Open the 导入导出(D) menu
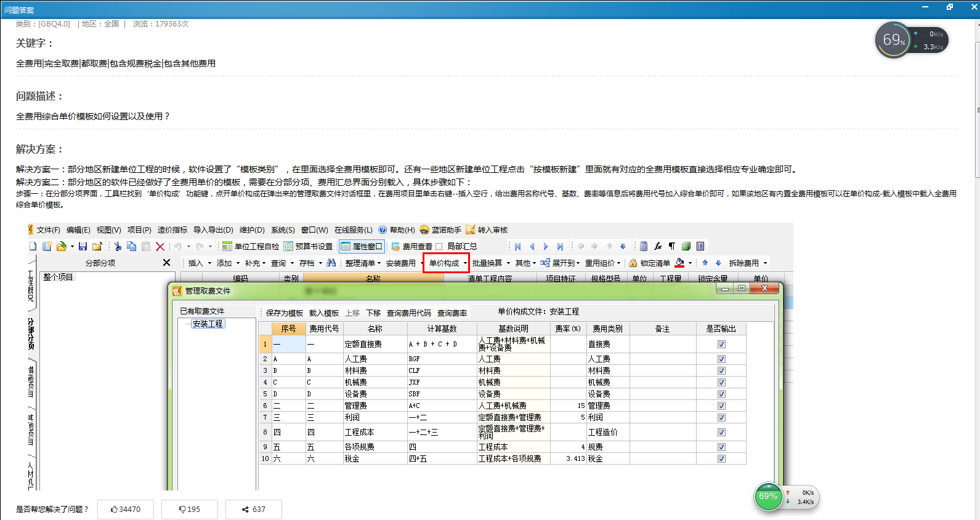 (213, 230)
